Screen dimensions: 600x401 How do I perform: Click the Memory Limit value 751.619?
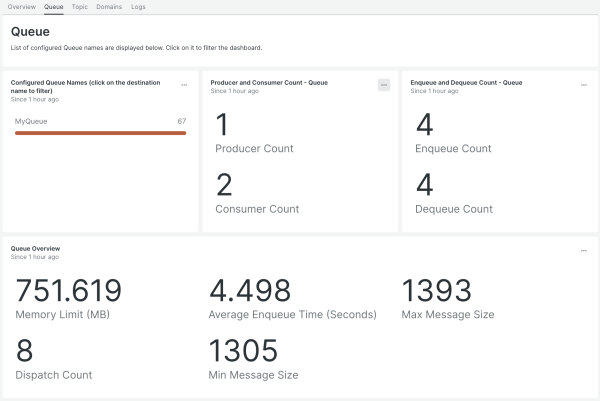69,291
